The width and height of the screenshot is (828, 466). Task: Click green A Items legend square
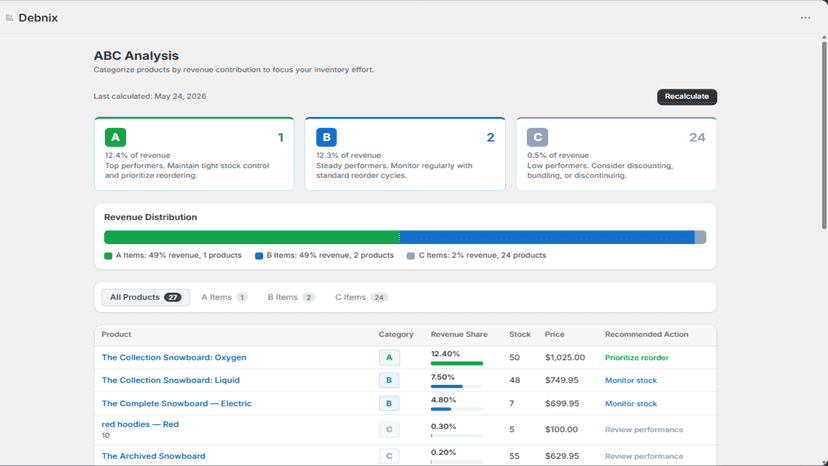pos(108,256)
